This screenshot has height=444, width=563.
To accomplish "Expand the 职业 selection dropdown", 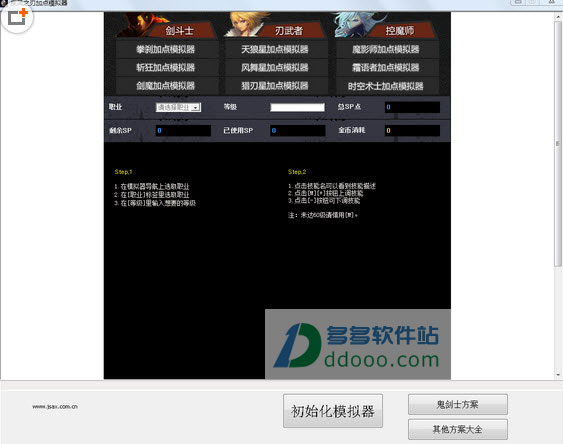I will coord(178,107).
